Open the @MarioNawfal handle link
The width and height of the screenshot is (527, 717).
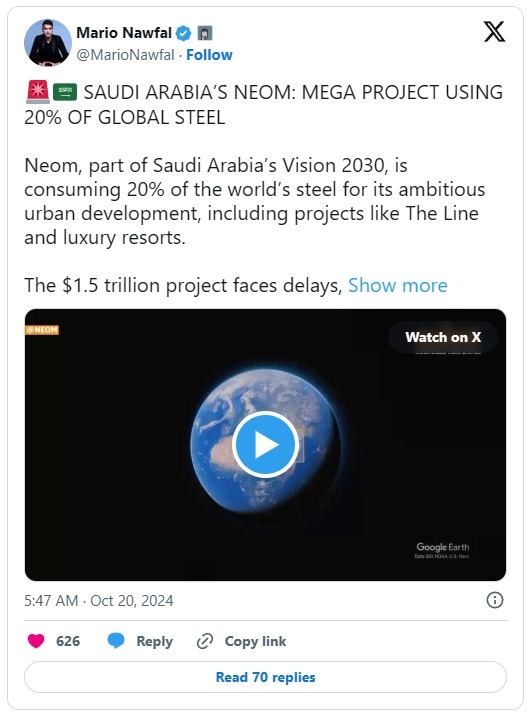pyautogui.click(x=125, y=55)
